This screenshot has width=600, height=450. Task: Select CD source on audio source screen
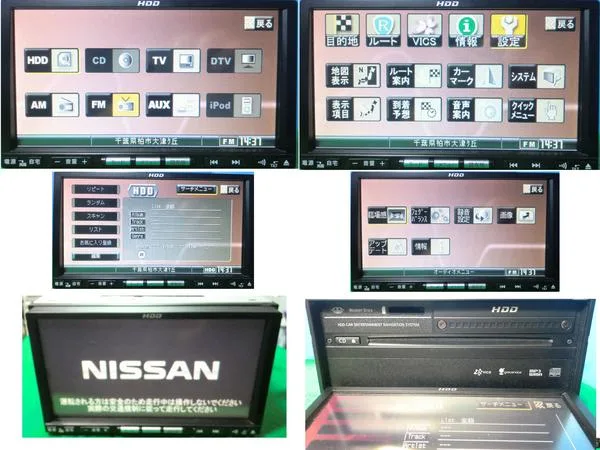tap(112, 60)
